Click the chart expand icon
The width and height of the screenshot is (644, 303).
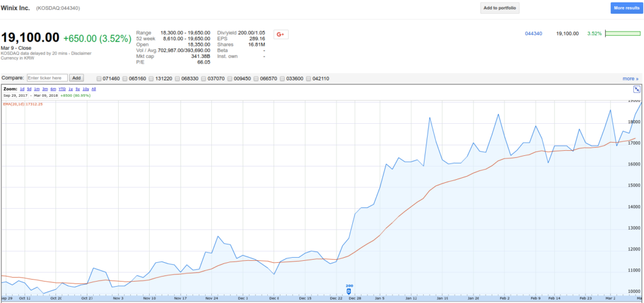636,90
